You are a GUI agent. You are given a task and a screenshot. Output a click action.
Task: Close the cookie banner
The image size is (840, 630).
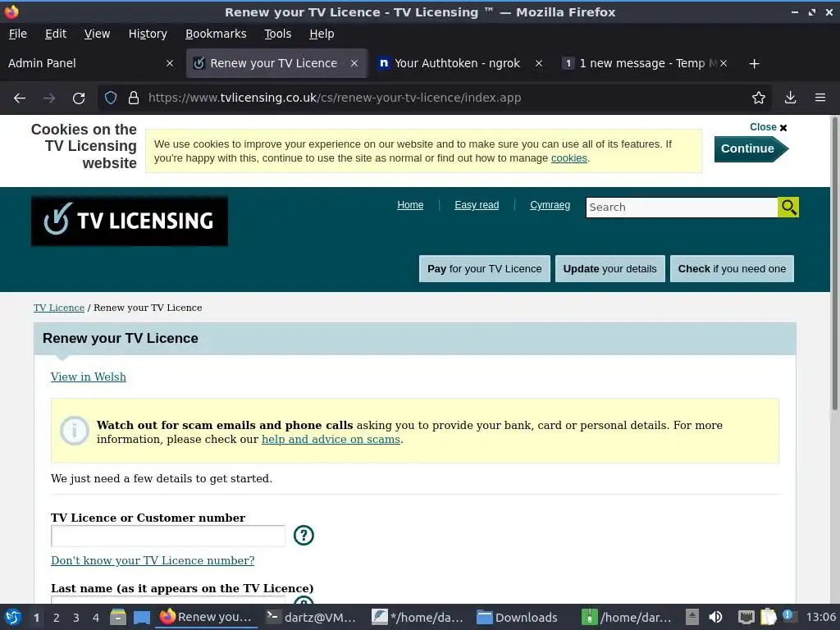pyautogui.click(x=768, y=127)
